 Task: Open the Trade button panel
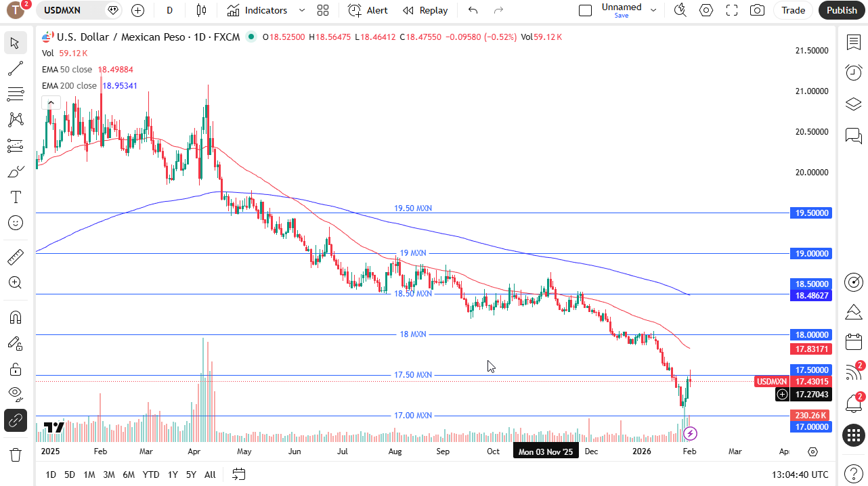793,10
